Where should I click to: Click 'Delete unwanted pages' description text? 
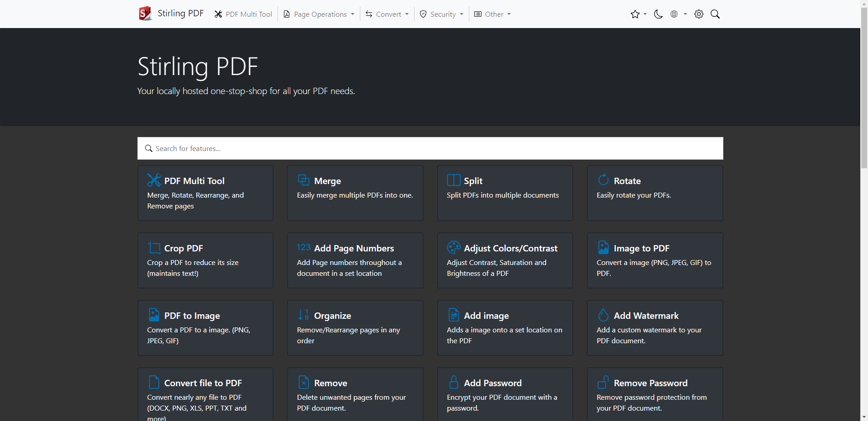351,403
